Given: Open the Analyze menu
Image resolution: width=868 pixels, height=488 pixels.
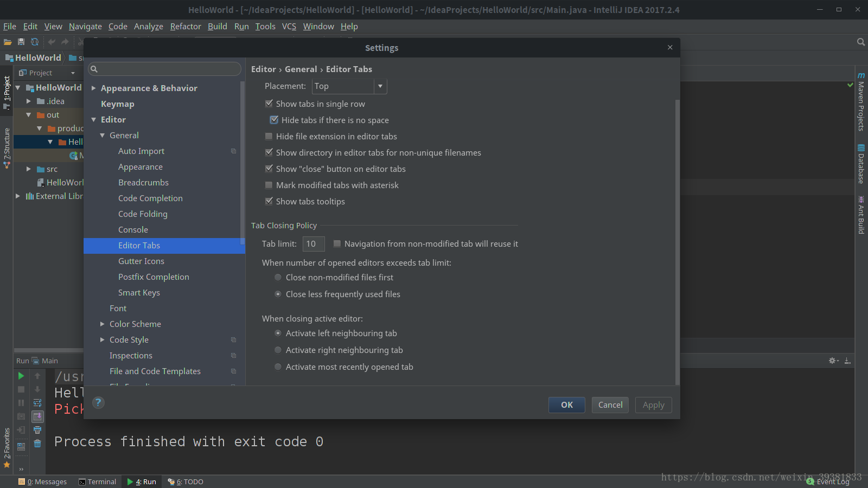Looking at the screenshot, I should (x=149, y=26).
